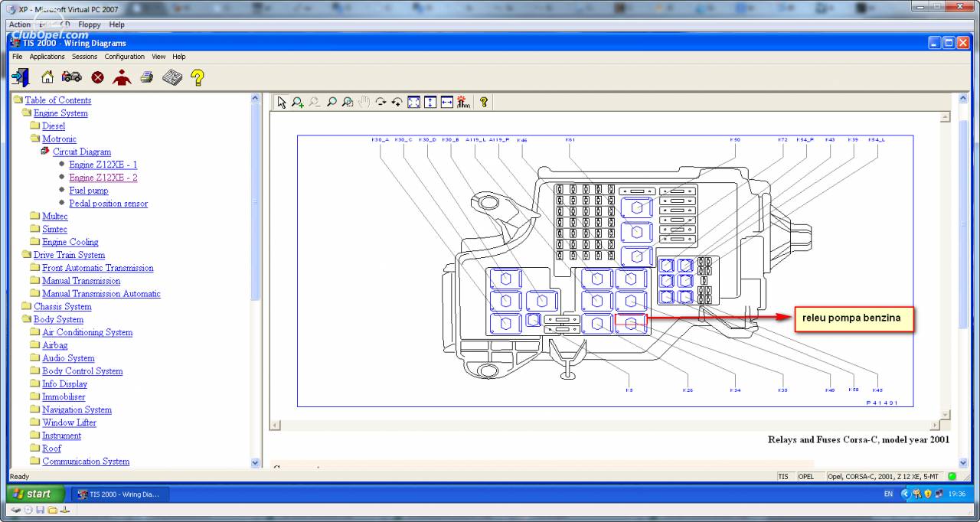
Task: Click the EN language indicator
Action: pos(888,494)
